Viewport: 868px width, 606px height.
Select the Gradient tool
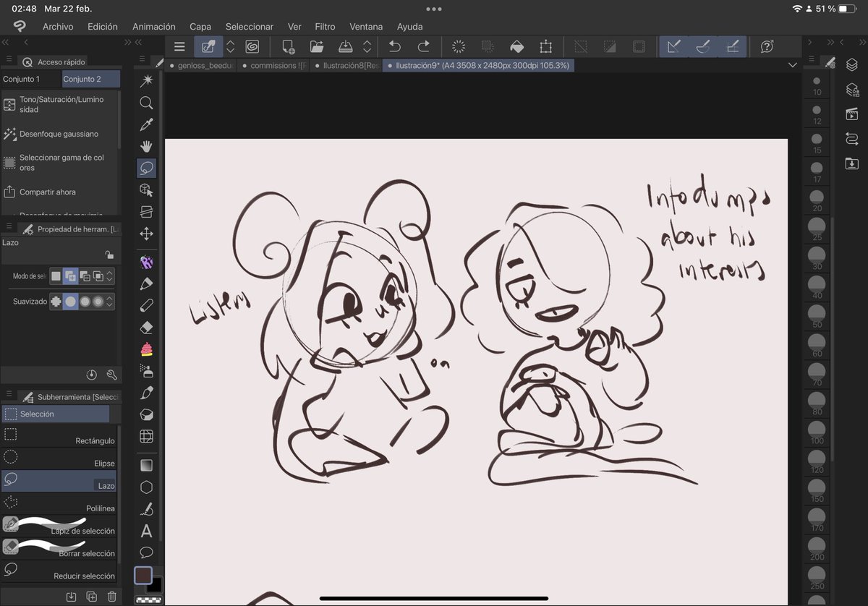147,465
